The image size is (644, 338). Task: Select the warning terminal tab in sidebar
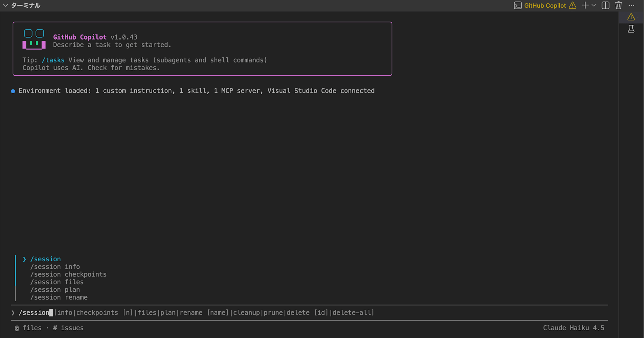coord(631,17)
